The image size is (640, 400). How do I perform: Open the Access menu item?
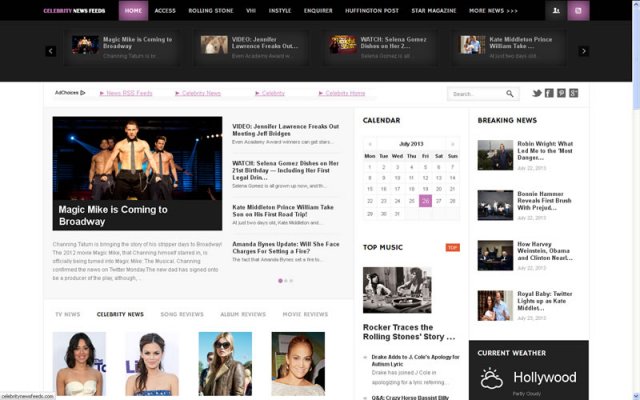165,11
